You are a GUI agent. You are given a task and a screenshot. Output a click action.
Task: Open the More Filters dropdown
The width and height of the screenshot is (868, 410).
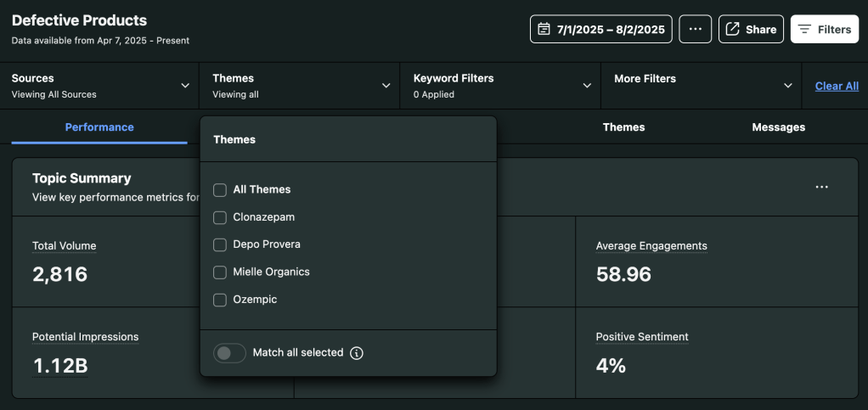coord(701,86)
